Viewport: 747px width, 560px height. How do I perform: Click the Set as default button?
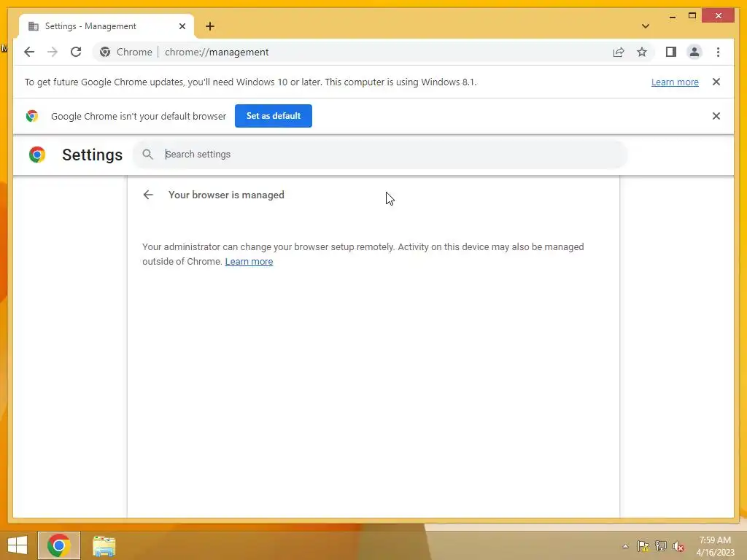tap(274, 116)
